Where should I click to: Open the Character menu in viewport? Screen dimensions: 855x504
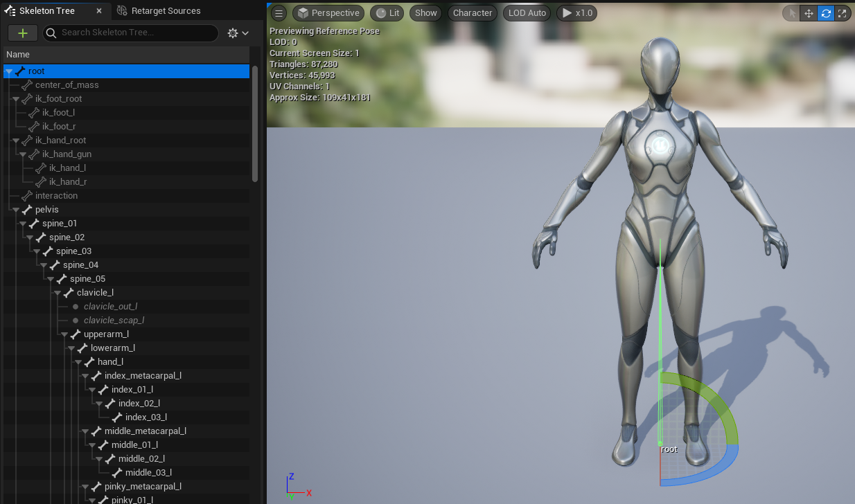coord(473,13)
